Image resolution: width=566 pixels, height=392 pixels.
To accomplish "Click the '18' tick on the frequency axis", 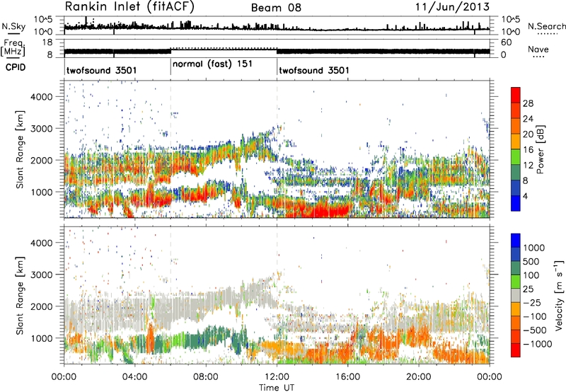I will 47,42.
